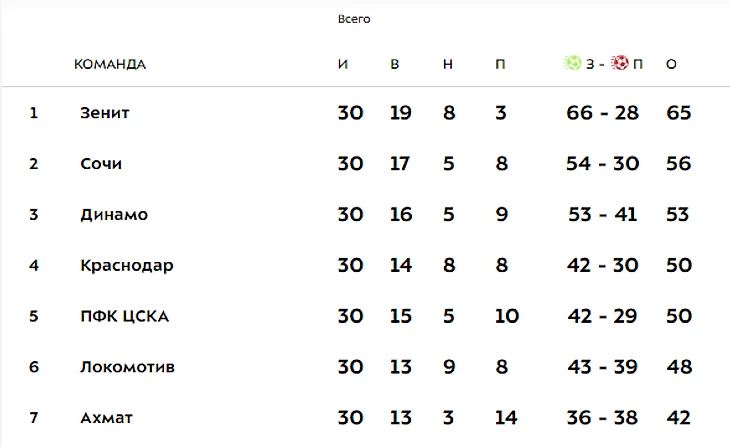Select the Всего totals tab
Viewport: 730px width, 447px height.
pyautogui.click(x=354, y=19)
